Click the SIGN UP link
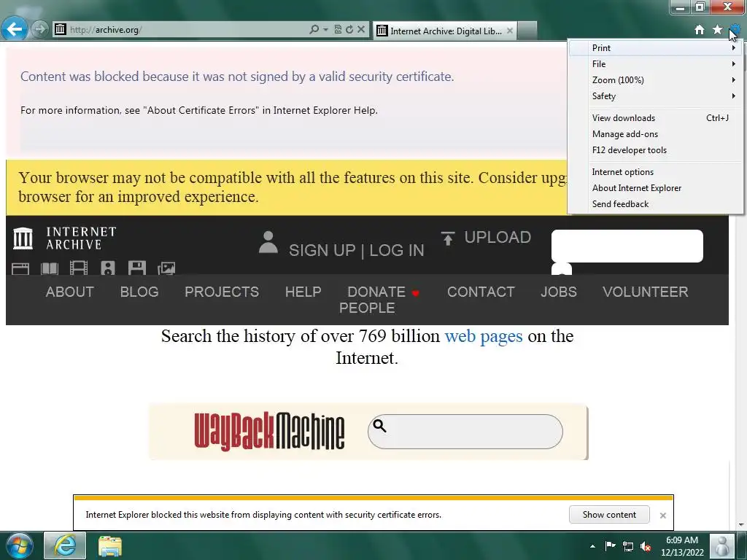Screen dimensions: 747x560 (x=322, y=251)
